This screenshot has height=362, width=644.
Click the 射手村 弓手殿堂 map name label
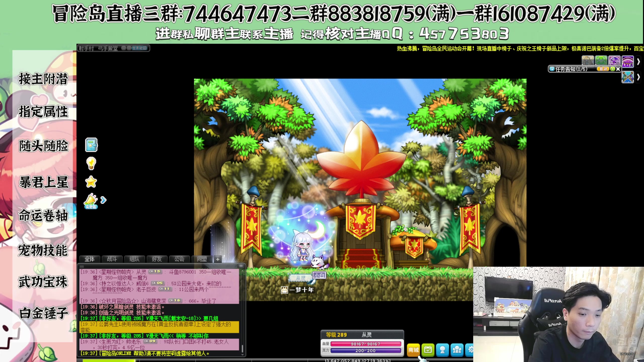coord(98,48)
